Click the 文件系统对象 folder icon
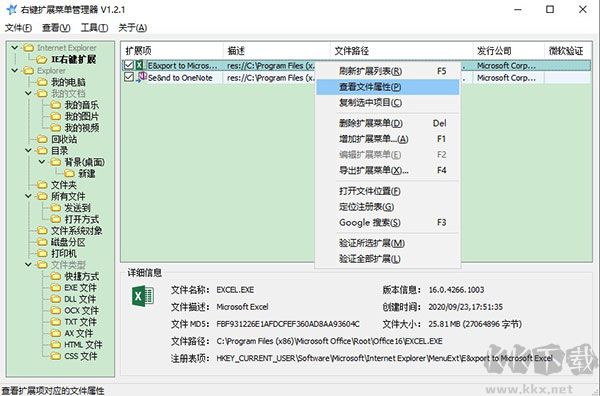The image size is (600, 396). coord(42,231)
